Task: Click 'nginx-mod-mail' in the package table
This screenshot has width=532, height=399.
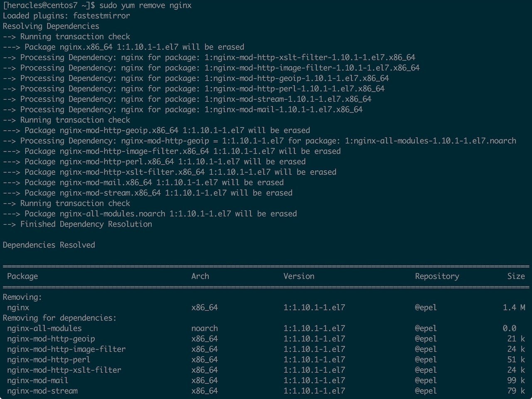Action: click(x=38, y=380)
